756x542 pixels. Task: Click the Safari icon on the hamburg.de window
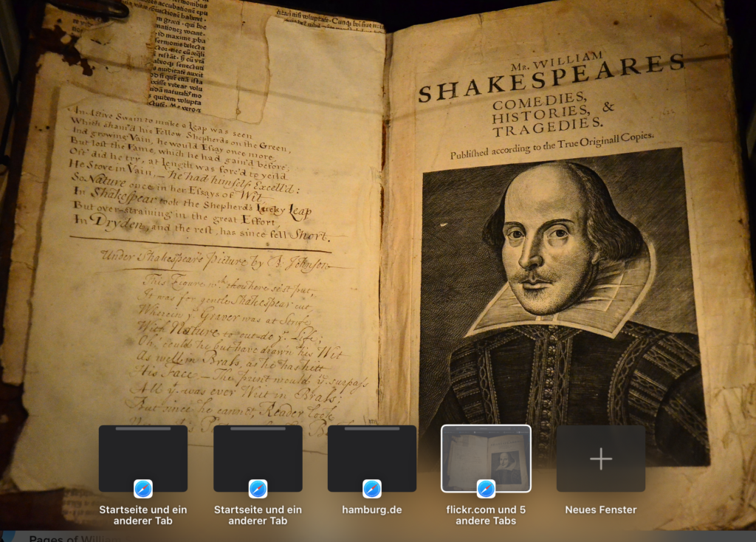[x=371, y=488]
